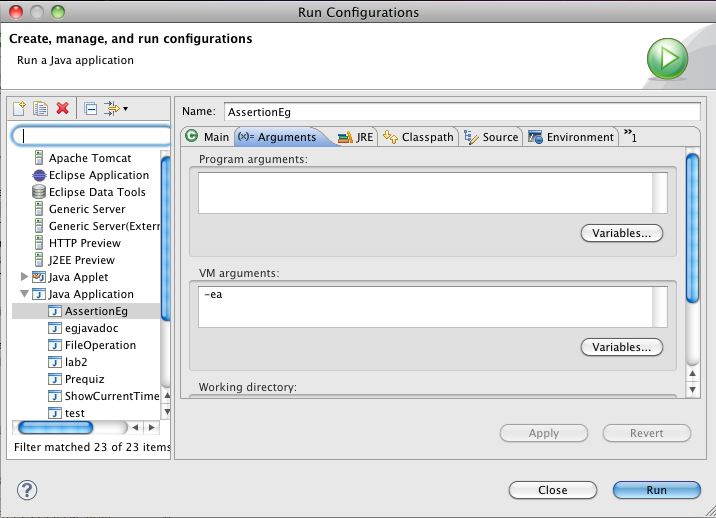This screenshot has height=518, width=716.
Task: Click the J2EE Preview server icon
Action: [x=39, y=259]
